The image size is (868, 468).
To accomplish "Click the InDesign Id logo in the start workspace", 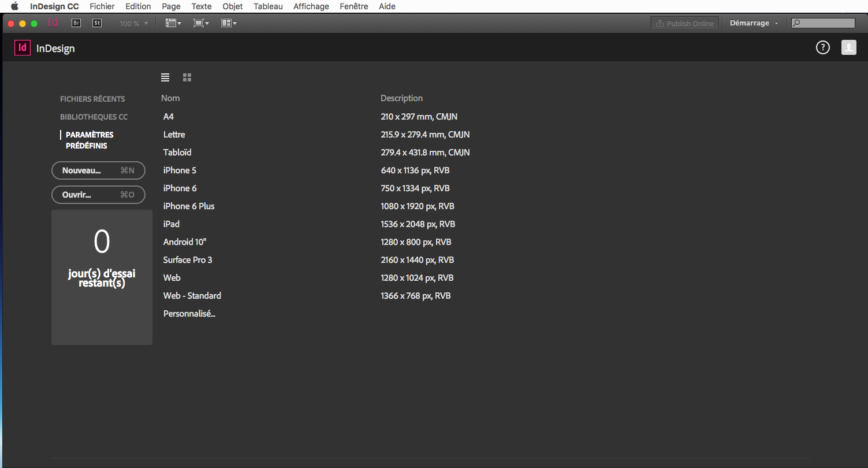I will (22, 48).
